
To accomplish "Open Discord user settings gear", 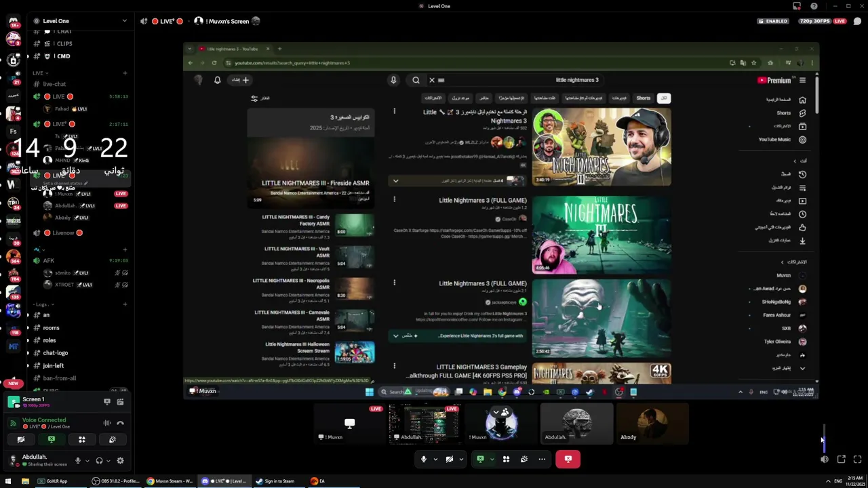I will click(120, 460).
